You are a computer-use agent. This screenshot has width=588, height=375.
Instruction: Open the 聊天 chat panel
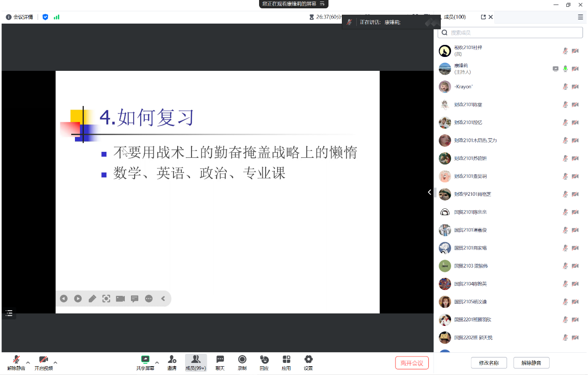[220, 362]
